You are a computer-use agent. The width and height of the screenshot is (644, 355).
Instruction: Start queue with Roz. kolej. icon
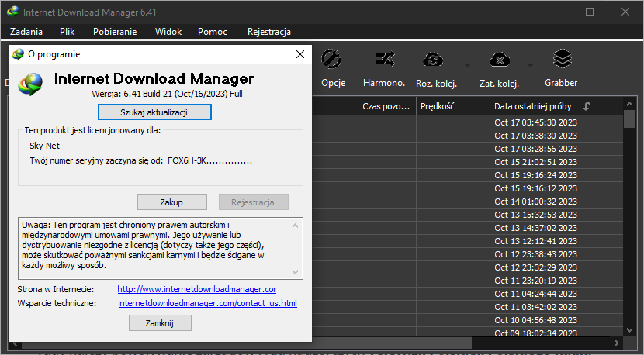point(433,60)
